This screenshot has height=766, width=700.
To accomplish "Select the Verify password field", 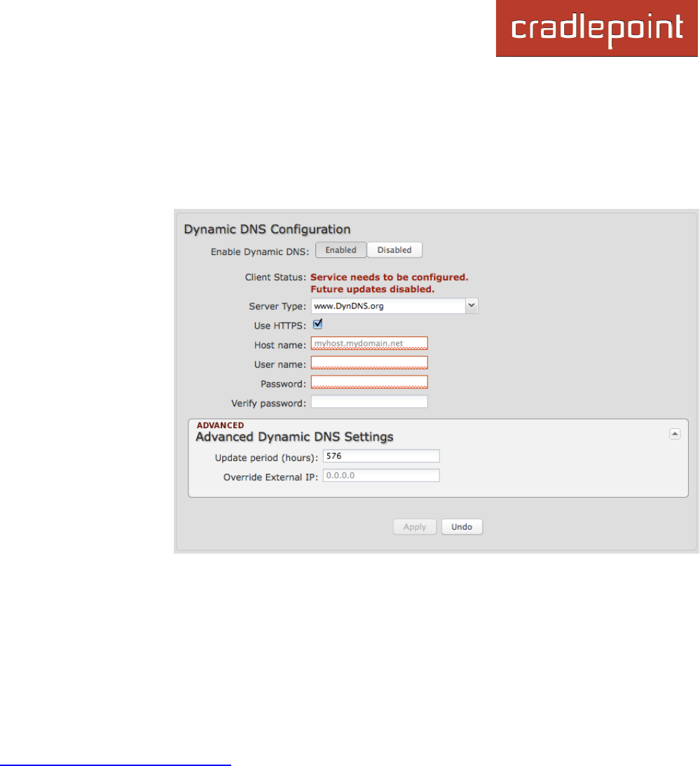I will point(369,402).
